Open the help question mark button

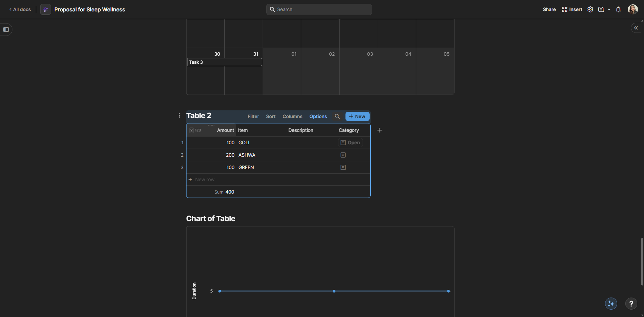click(x=631, y=304)
